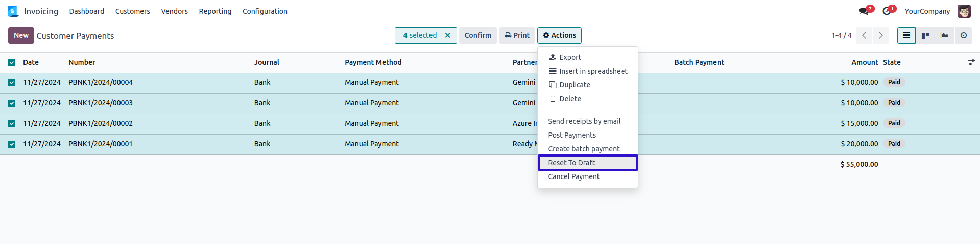Sort by the Journal column header
The image size is (980, 244).
pyautogui.click(x=267, y=62)
